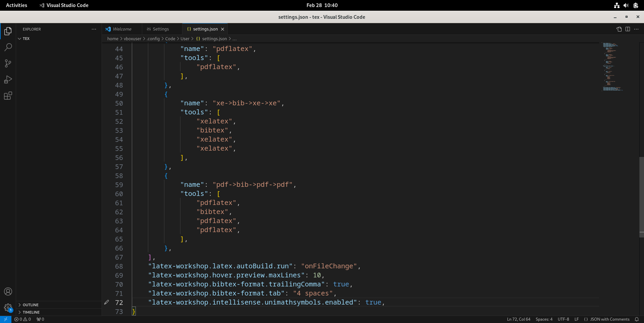Click the minimap code overview
This screenshot has width=644, height=323.
pos(612,67)
